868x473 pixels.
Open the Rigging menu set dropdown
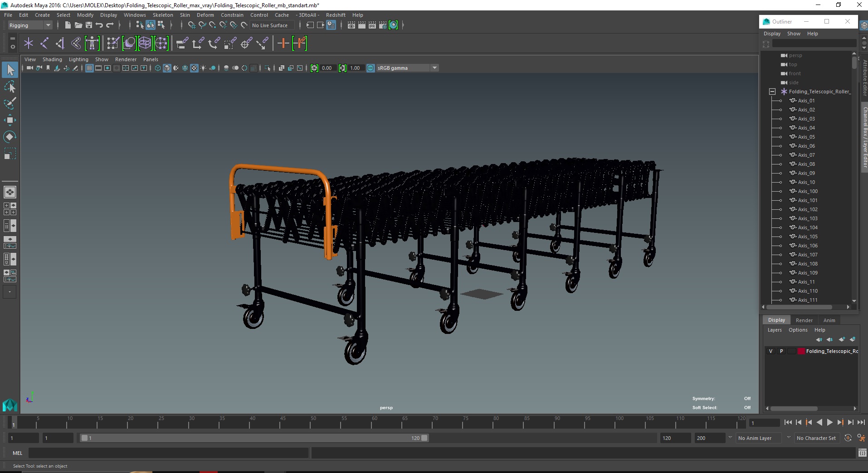point(29,25)
